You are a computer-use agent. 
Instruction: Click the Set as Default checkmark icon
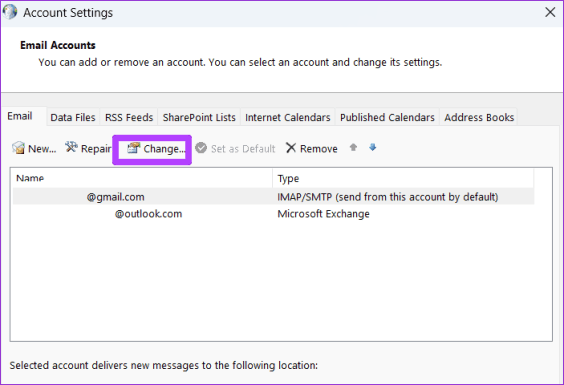[201, 148]
